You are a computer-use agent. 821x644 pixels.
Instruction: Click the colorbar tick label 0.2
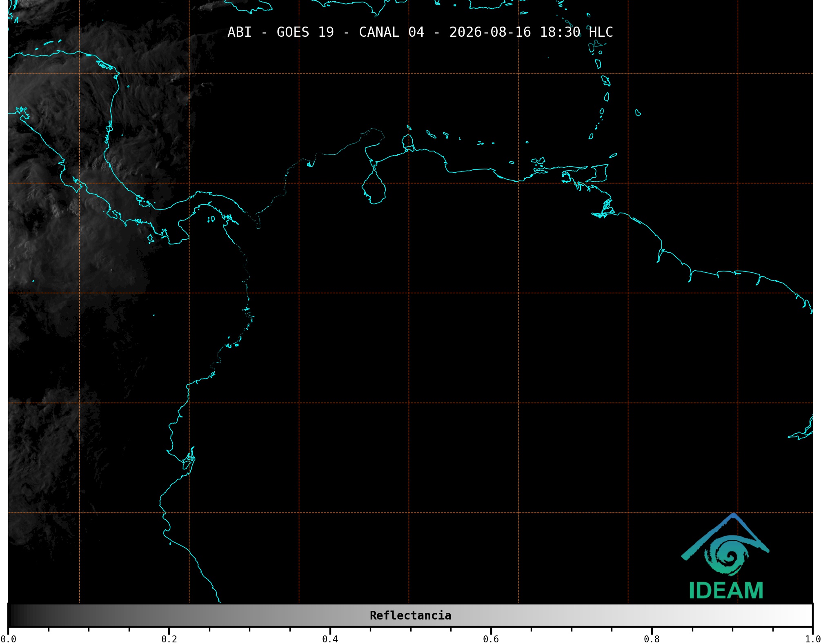169,639
